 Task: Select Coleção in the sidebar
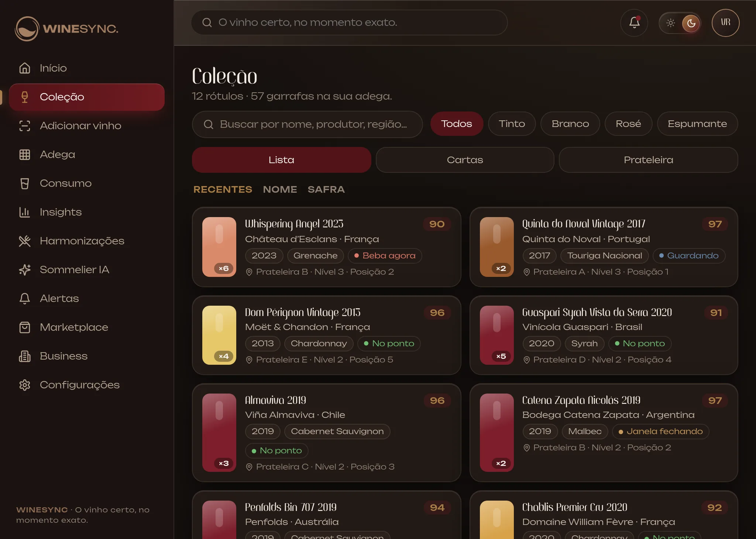(87, 97)
